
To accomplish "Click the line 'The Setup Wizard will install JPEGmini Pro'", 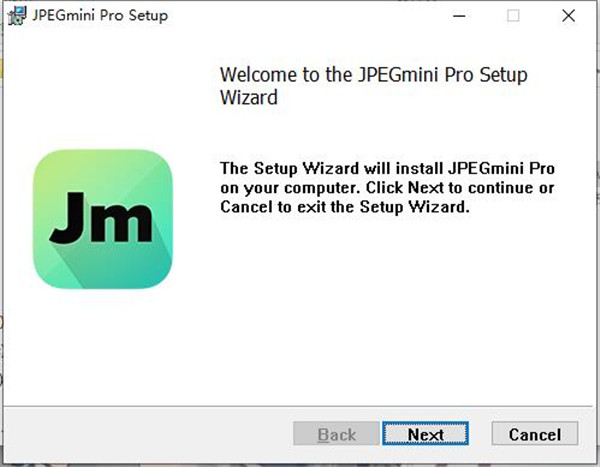I will [387, 166].
